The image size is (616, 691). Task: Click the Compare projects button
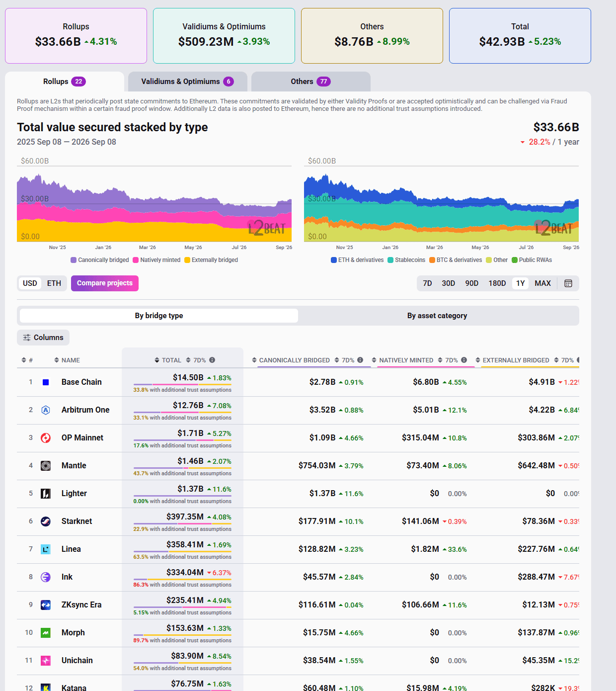[x=105, y=283]
